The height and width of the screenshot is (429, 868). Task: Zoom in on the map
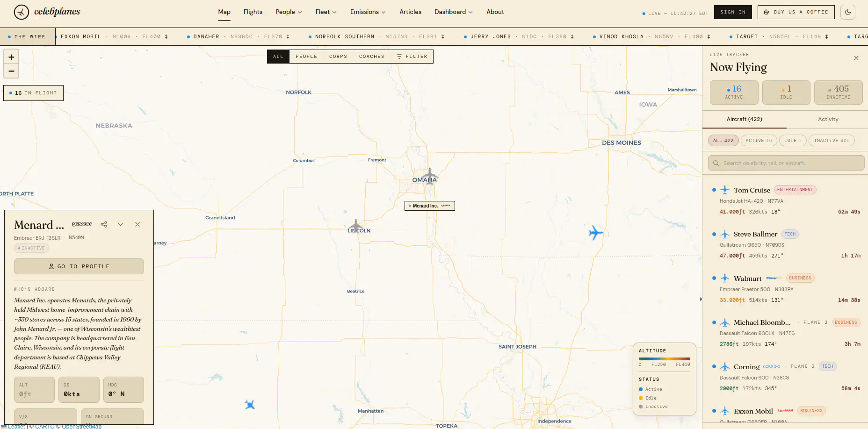[11, 57]
